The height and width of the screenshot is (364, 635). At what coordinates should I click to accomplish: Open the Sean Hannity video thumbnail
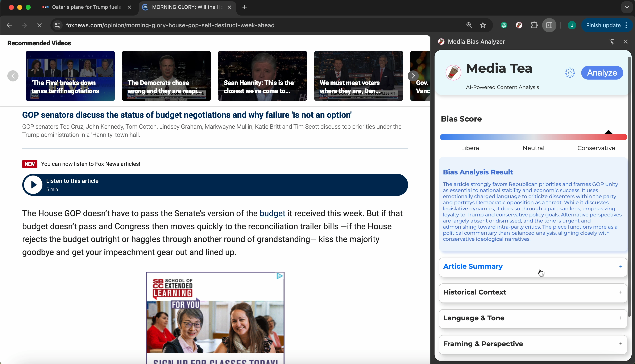pyautogui.click(x=262, y=76)
